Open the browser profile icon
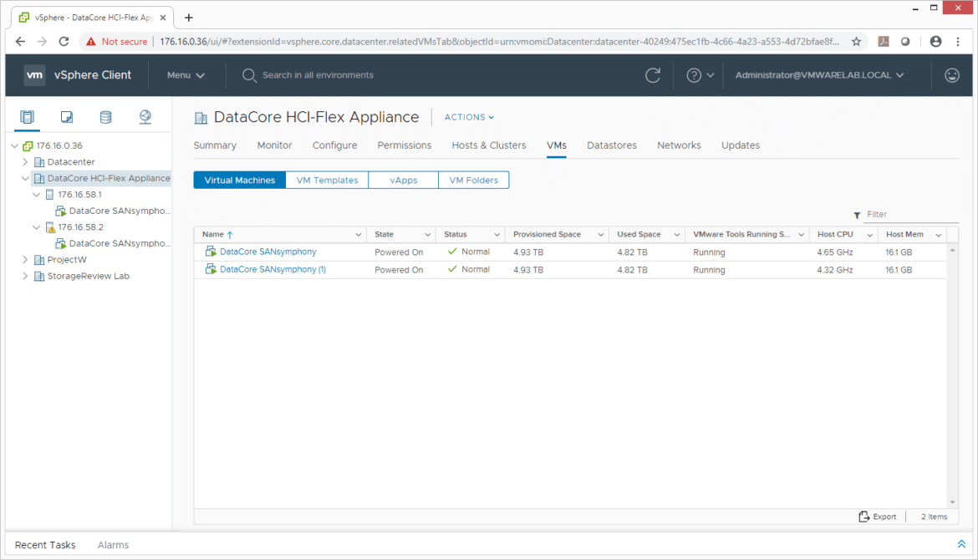This screenshot has width=978, height=560. pos(935,41)
